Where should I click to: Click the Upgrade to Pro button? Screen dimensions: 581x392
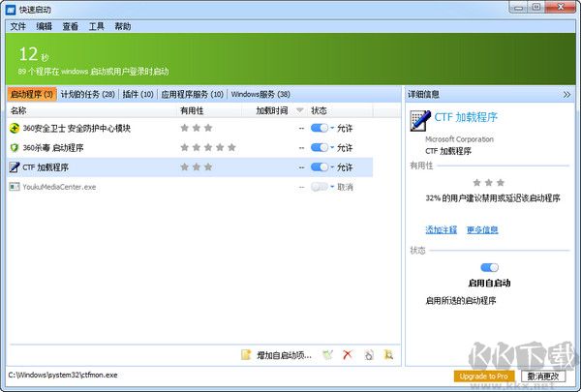pyautogui.click(x=484, y=377)
